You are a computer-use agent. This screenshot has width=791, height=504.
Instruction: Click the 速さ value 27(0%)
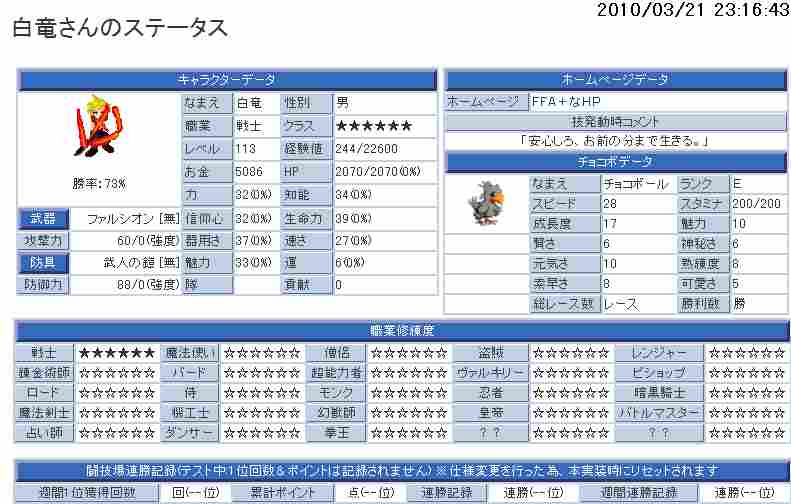pos(354,241)
